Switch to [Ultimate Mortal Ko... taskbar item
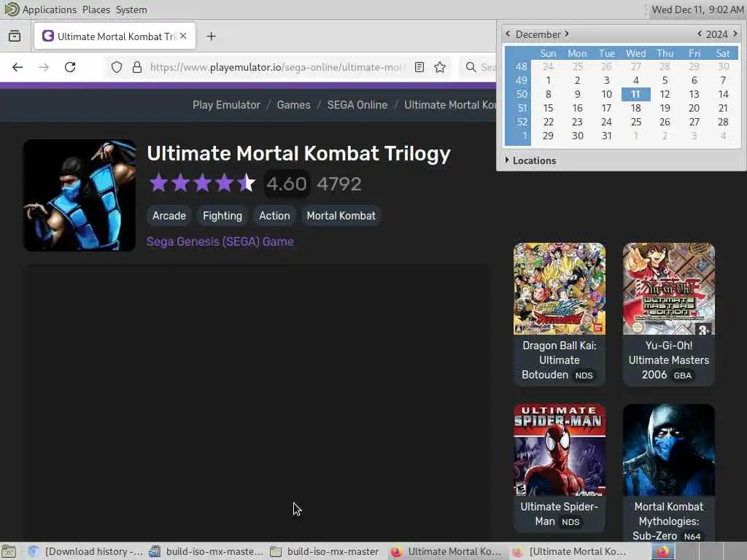The width and height of the screenshot is (747, 560). 569,551
